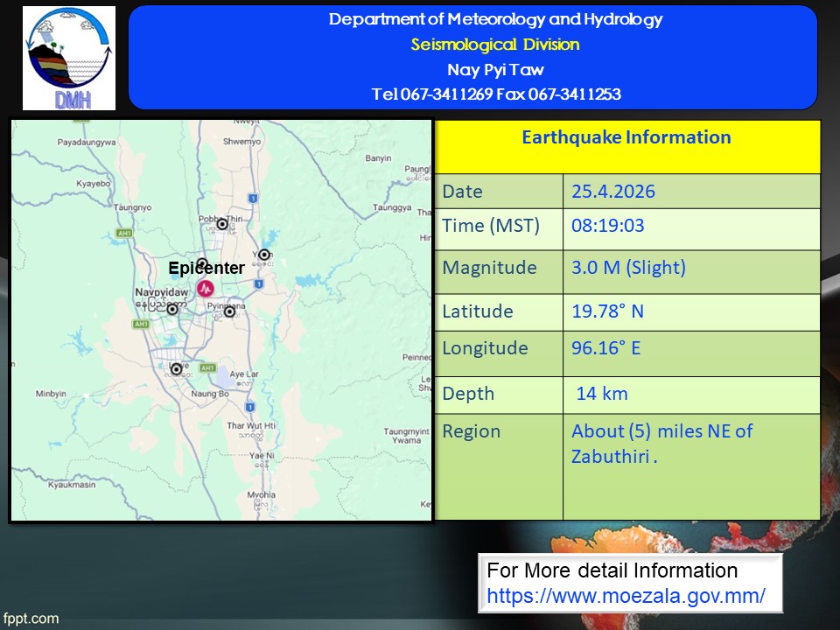The image size is (840, 630).
Task: Open the moezala.gov.mm website link
Action: (626, 596)
